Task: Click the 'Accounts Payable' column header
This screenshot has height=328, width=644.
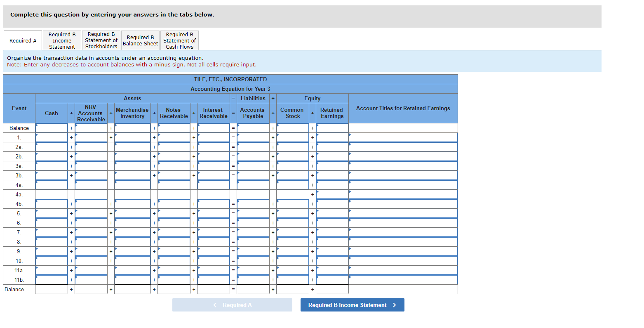Action: point(253,113)
